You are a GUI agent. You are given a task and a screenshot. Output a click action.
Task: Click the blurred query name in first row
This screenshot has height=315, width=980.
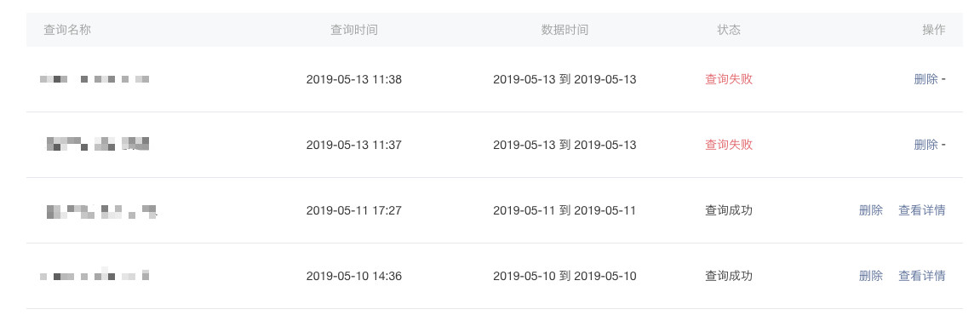[x=95, y=79]
